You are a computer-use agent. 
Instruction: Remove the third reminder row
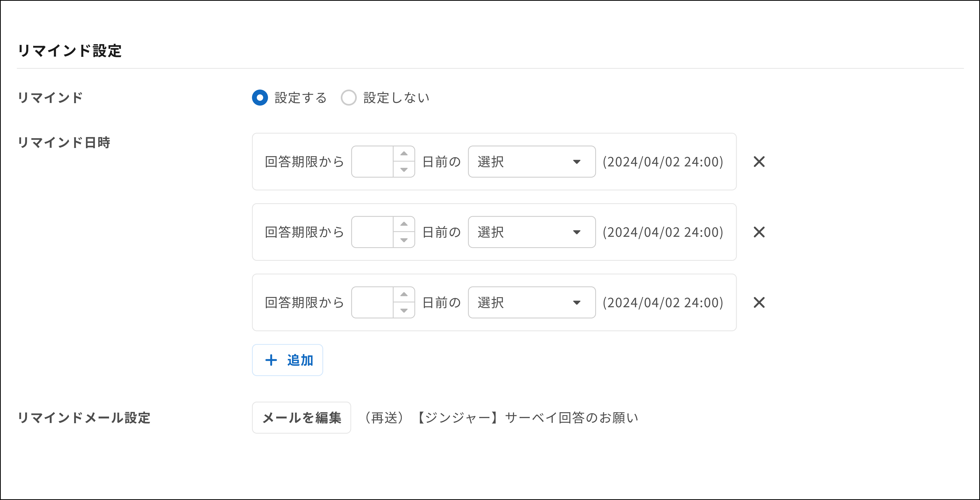click(x=759, y=302)
